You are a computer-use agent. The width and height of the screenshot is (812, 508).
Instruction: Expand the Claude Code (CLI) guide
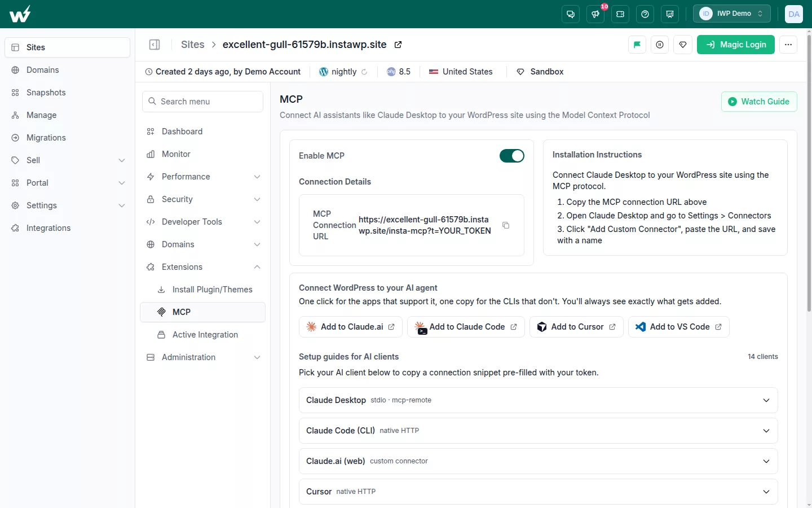click(x=538, y=431)
